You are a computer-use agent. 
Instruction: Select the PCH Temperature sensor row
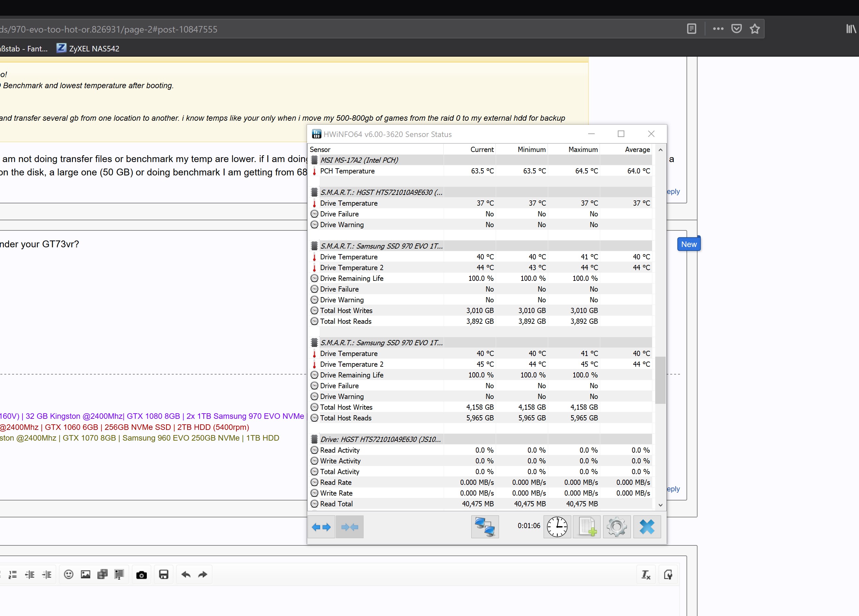point(480,171)
